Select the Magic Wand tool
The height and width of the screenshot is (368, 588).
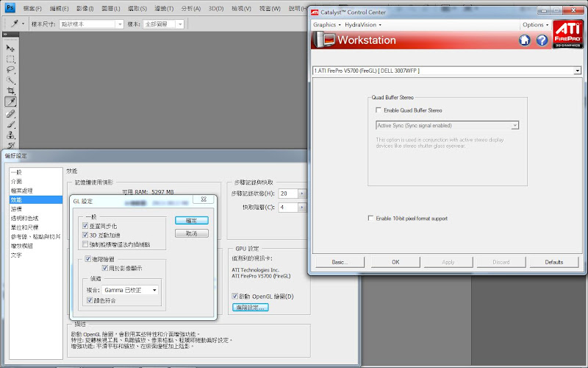click(x=10, y=80)
